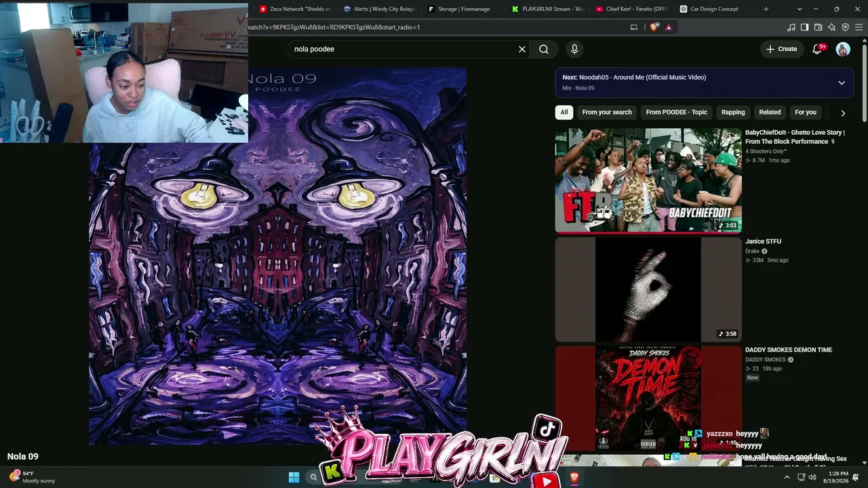Screen dimensions: 868x488
Task: Open the weather widget showing 94°F
Action: pos(33,477)
